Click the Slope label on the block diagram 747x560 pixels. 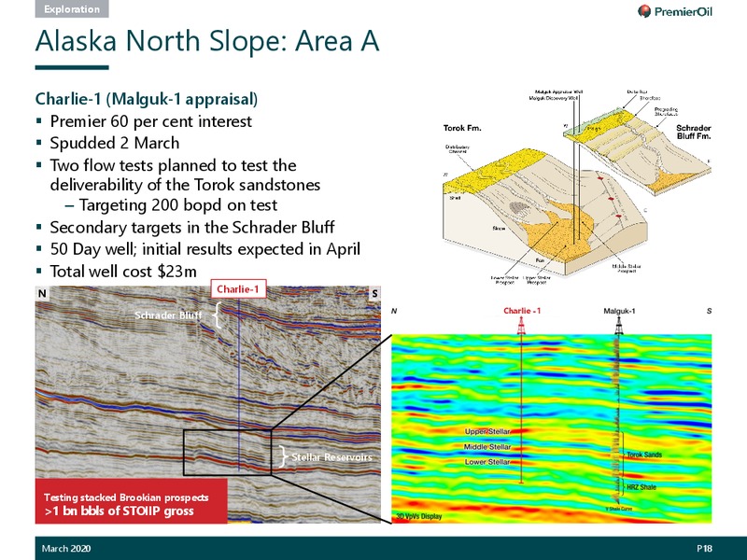(x=499, y=229)
